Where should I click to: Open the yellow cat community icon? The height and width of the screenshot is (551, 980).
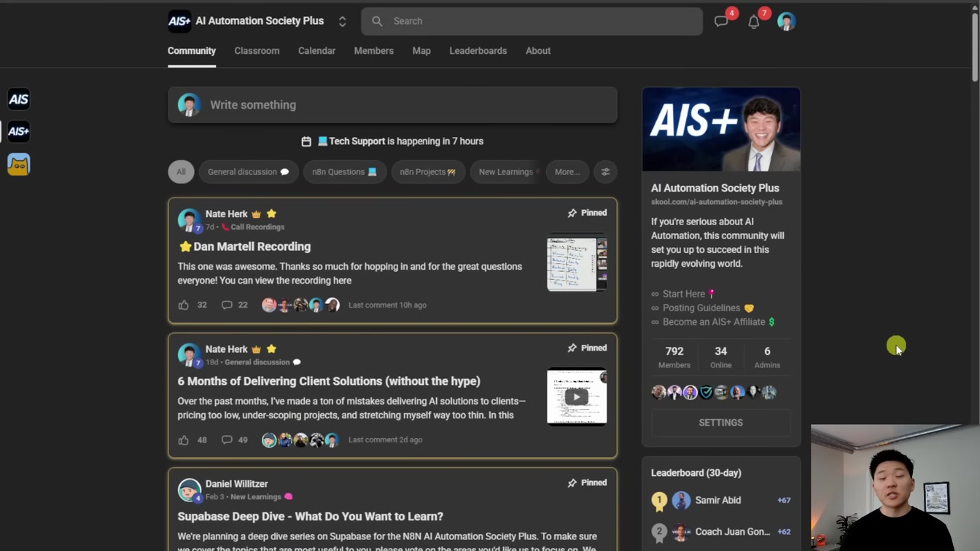pos(19,165)
